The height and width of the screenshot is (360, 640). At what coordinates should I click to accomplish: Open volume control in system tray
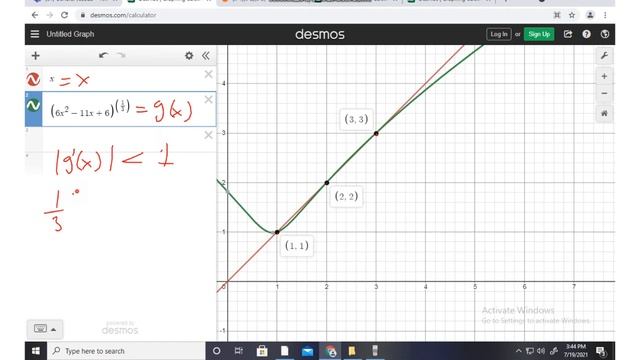coord(541,351)
